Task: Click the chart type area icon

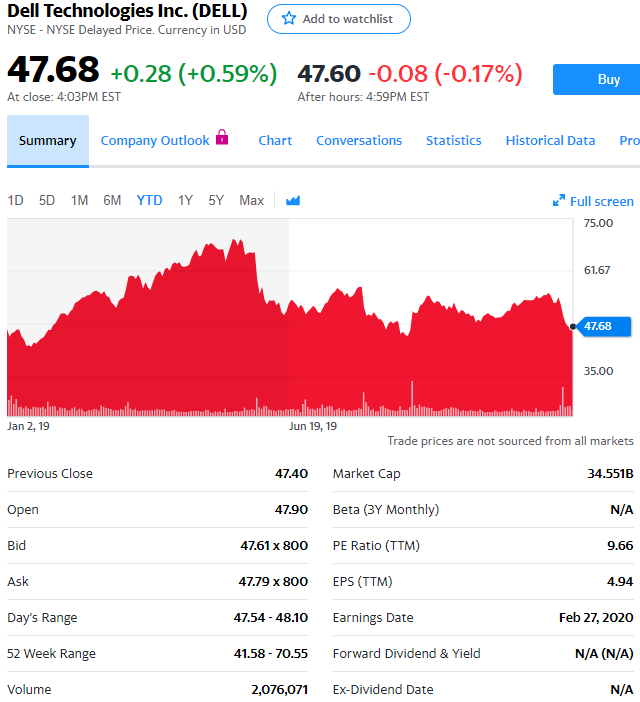Action: 293,200
